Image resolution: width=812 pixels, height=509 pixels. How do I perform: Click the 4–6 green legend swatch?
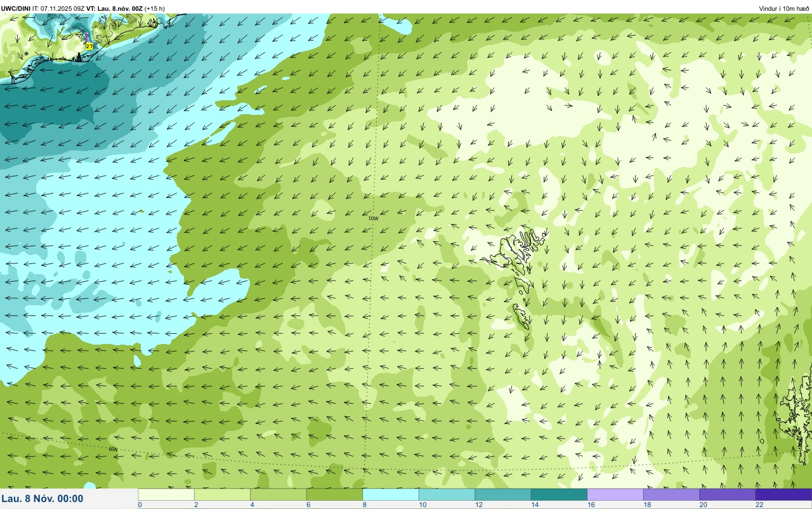278,494
